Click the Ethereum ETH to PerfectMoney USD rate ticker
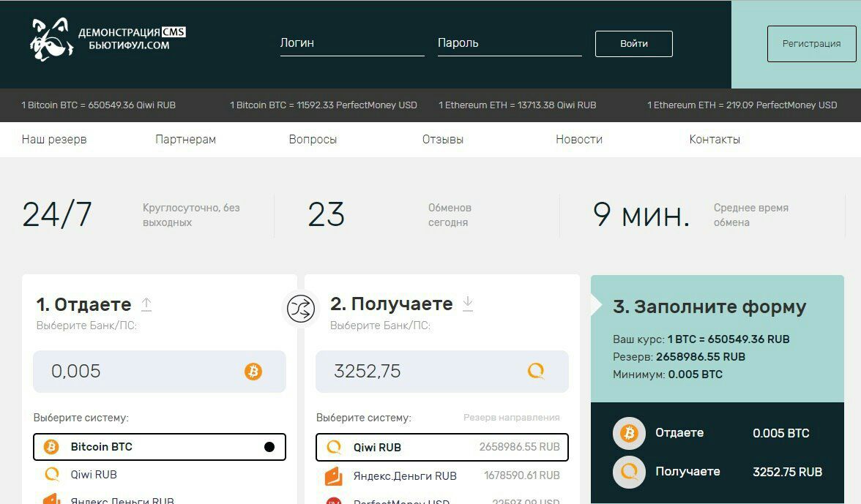Screen dimensions: 861x504 click(742, 105)
